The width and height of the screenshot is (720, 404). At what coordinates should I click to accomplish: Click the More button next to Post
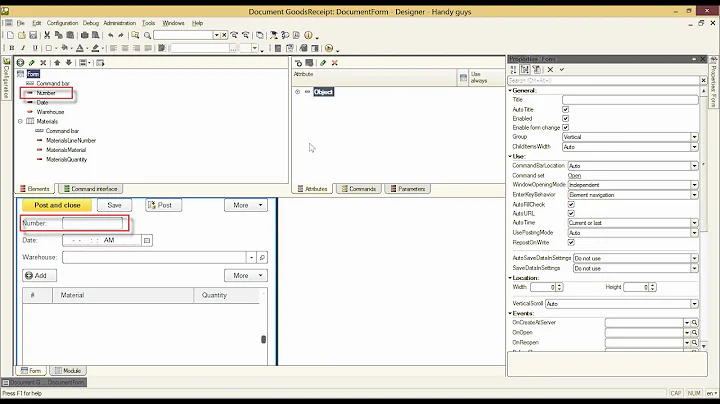246,205
